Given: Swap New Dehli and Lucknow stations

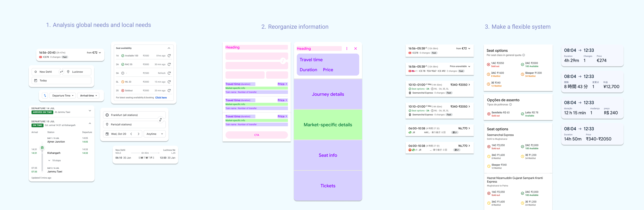Looking at the screenshot, I should (61, 72).
